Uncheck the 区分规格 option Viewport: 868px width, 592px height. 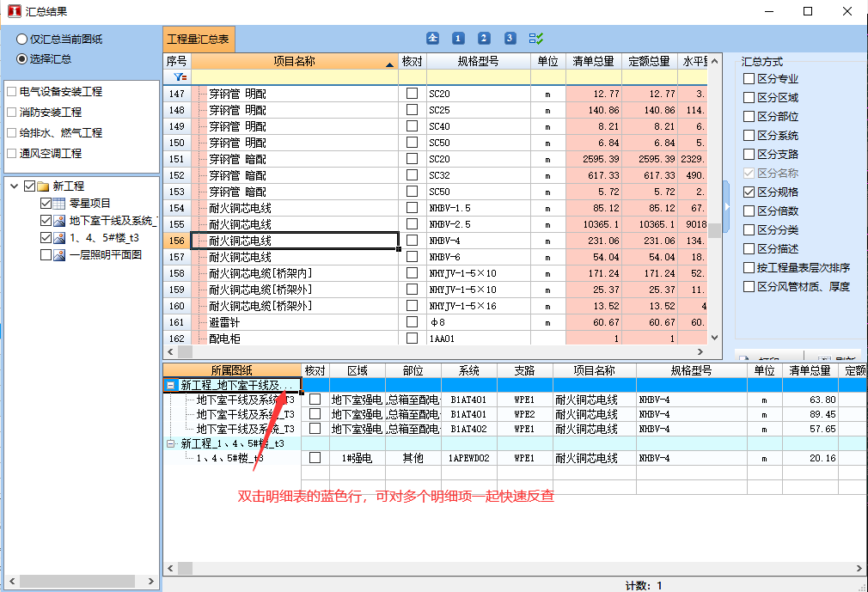tap(749, 192)
